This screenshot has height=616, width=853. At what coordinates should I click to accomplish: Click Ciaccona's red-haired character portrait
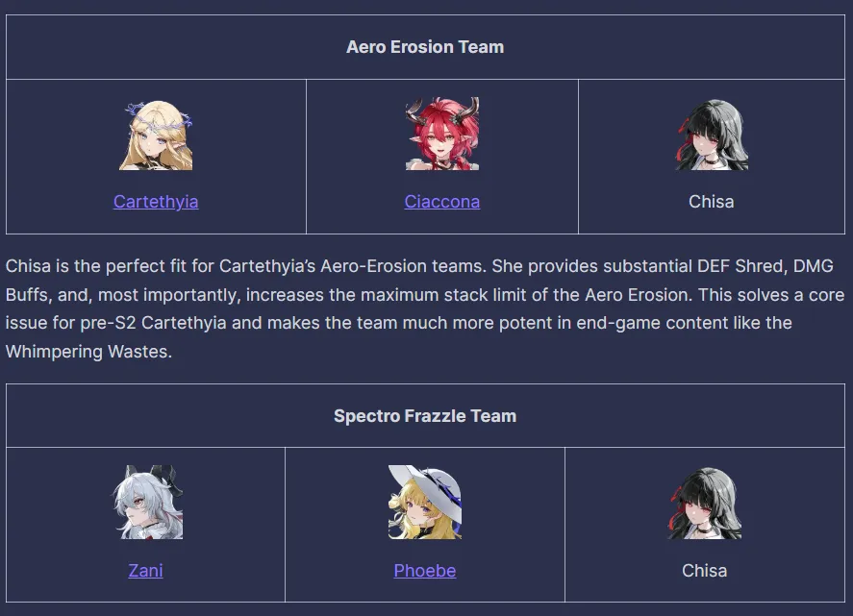(442, 136)
